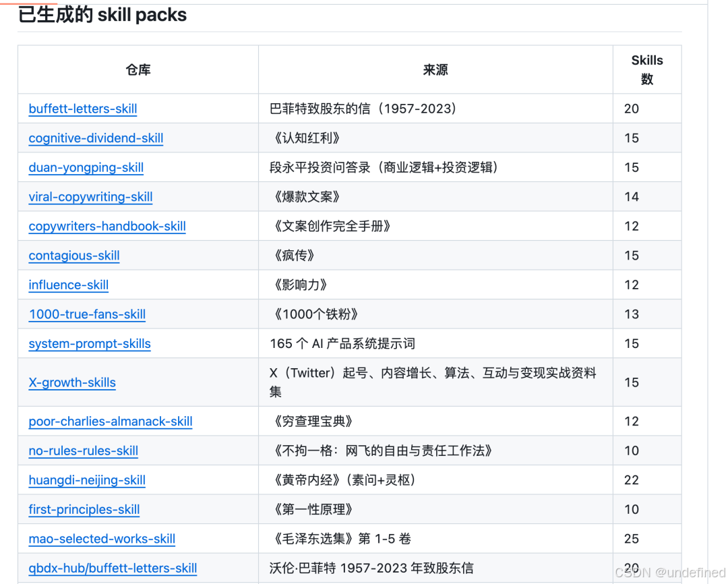The image size is (728, 584).
Task: Open huangdi-neijing-skill link
Action: [87, 480]
